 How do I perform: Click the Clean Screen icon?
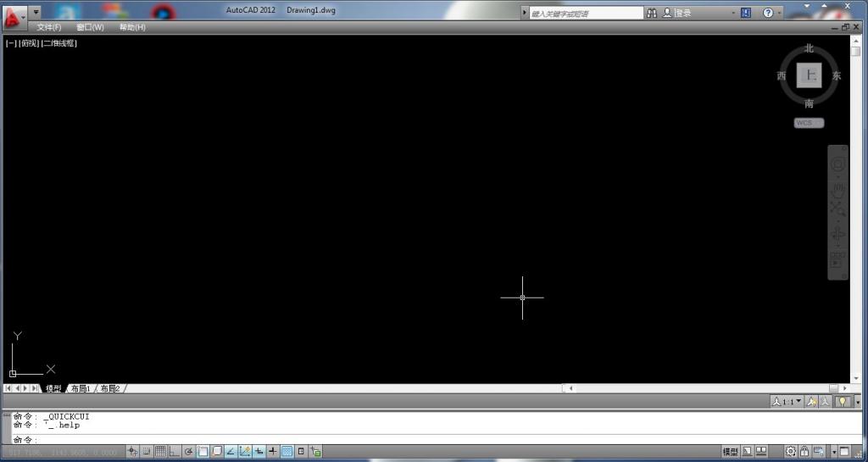pos(844,452)
